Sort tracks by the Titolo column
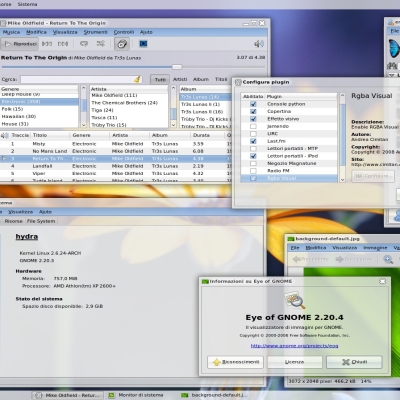 point(50,135)
